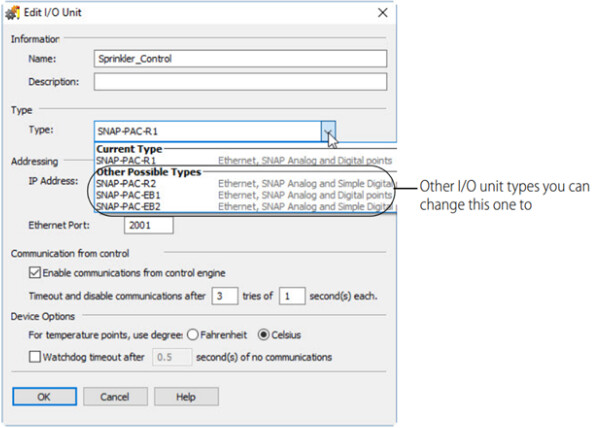Enable the Watchdog timeout after checkbox

[x=35, y=357]
